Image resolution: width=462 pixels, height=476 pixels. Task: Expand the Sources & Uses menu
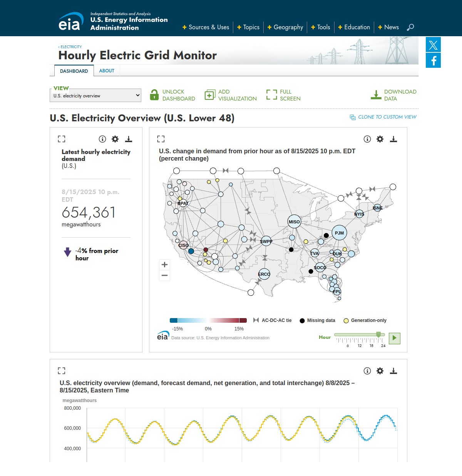pos(206,27)
